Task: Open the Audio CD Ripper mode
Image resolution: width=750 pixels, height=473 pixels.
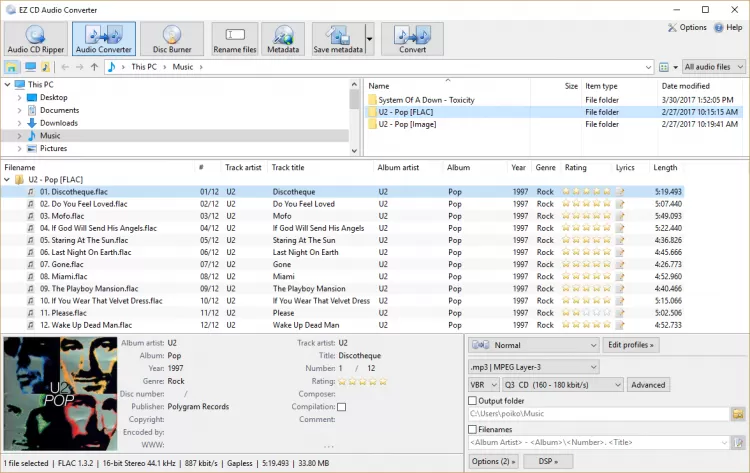Action: (35, 39)
